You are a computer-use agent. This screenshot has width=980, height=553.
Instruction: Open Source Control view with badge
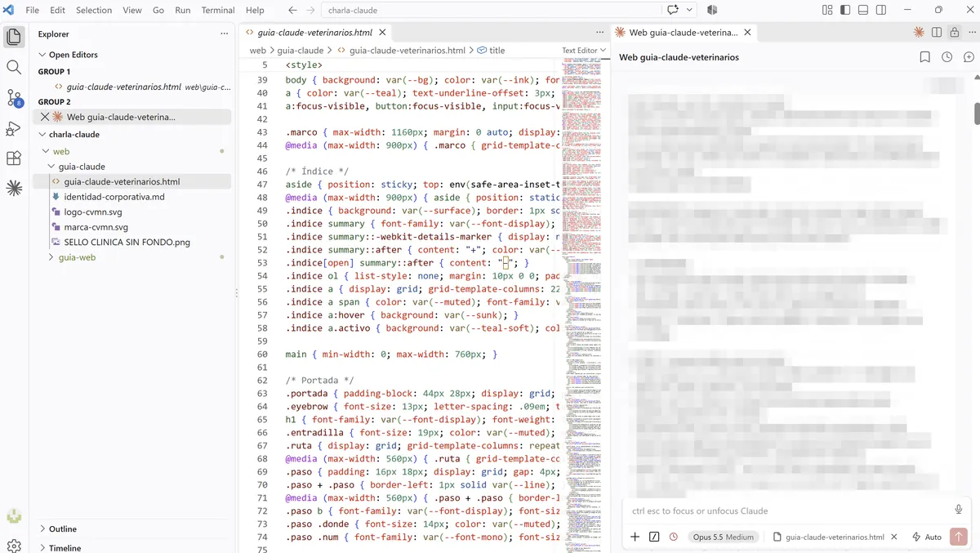click(x=14, y=98)
